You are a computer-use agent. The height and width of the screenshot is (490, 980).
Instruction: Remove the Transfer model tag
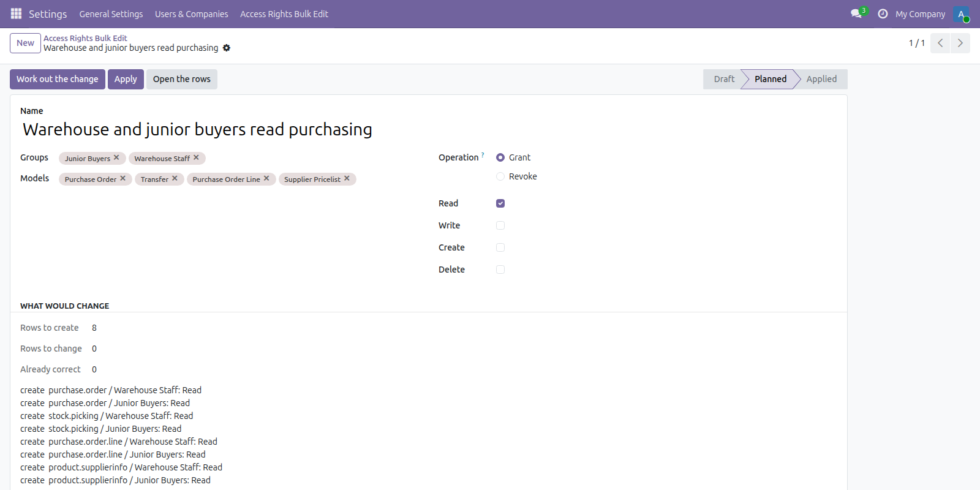pyautogui.click(x=175, y=178)
